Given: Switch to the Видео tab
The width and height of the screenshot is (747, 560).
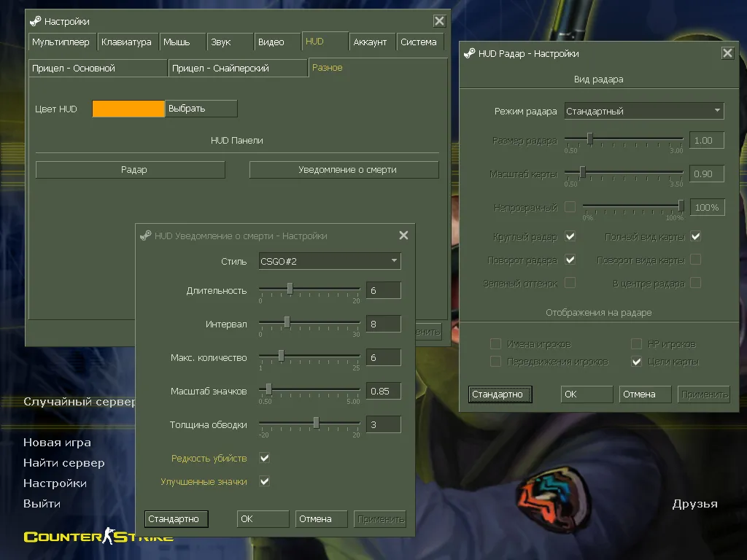Looking at the screenshot, I should pos(271,42).
